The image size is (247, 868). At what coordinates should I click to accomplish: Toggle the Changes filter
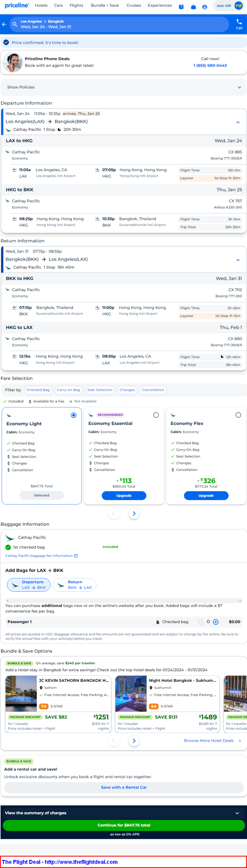tap(127, 390)
